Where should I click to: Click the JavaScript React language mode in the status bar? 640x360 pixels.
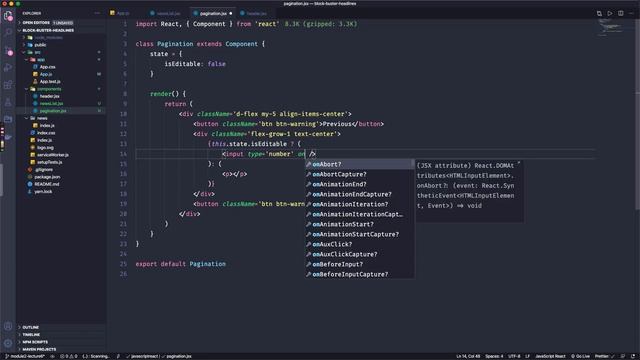coord(550,356)
